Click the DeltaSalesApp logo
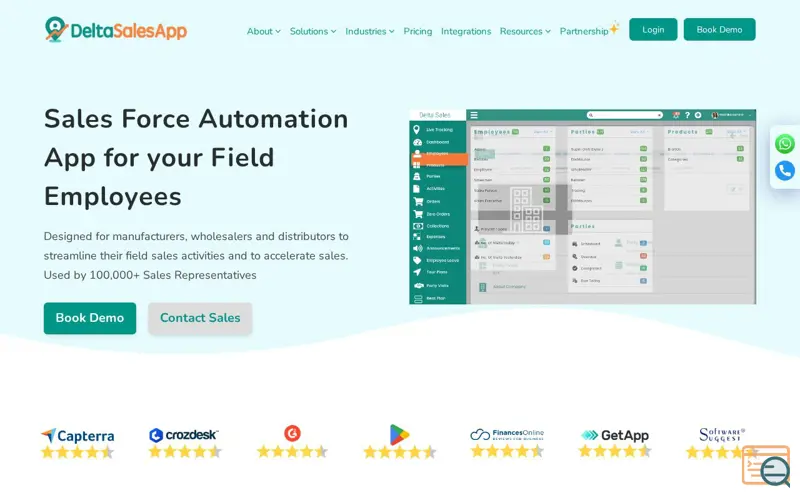This screenshot has height=500, width=800. pos(116,30)
